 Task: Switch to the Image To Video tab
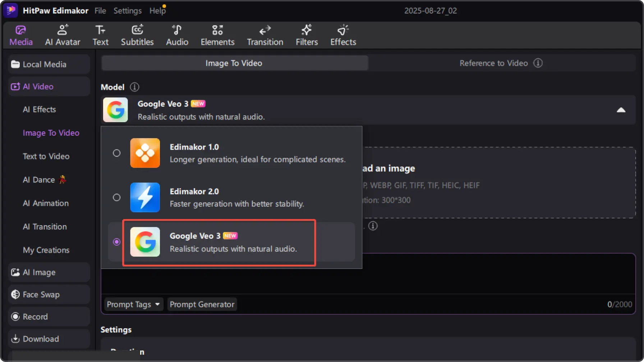click(235, 63)
